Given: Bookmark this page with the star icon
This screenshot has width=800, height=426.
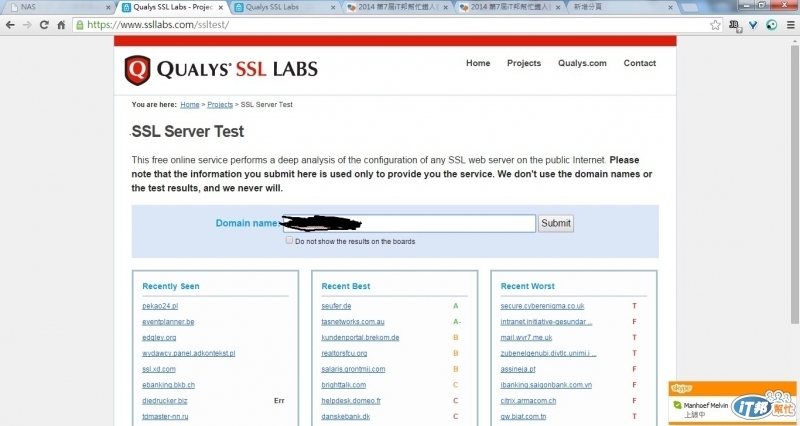Looking at the screenshot, I should tap(715, 24).
